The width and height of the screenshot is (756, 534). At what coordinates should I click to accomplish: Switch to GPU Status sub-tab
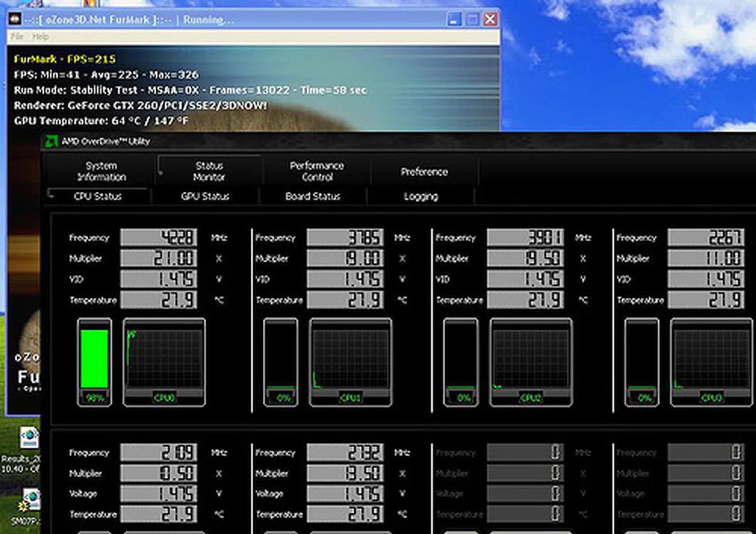pos(205,196)
